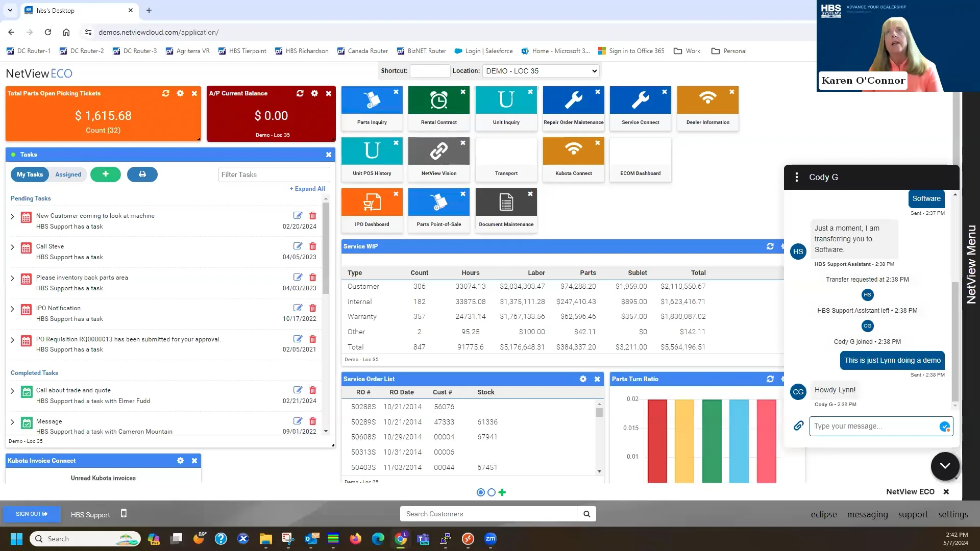Open the Document Maintenance tile
Image resolution: width=980 pixels, height=551 pixels.
(x=506, y=210)
